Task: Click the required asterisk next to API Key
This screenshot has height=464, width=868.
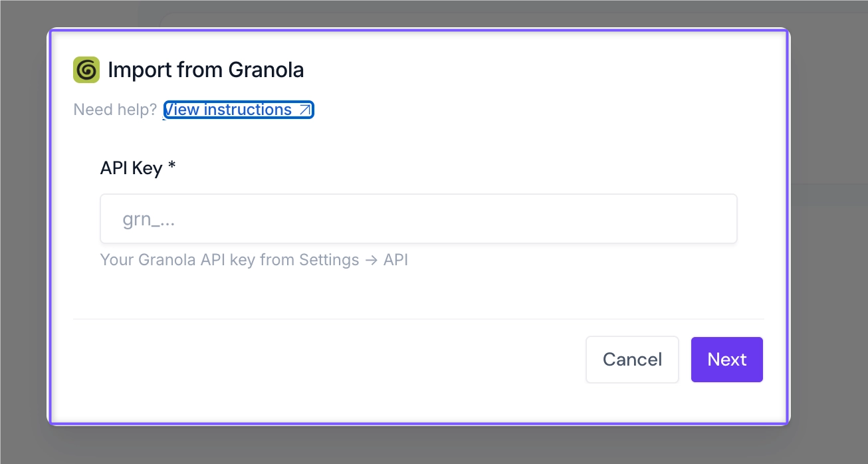Action: pos(172,166)
